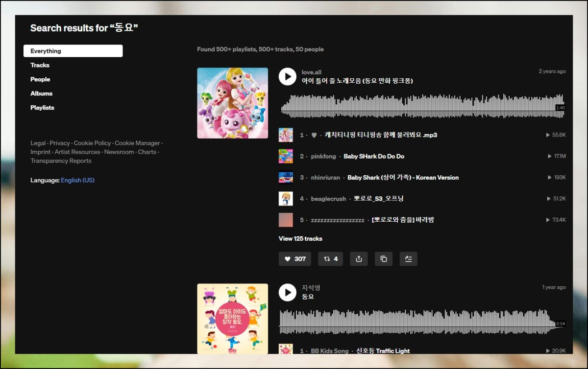Open the 캐치티니핑 track thumbnail

(286, 135)
